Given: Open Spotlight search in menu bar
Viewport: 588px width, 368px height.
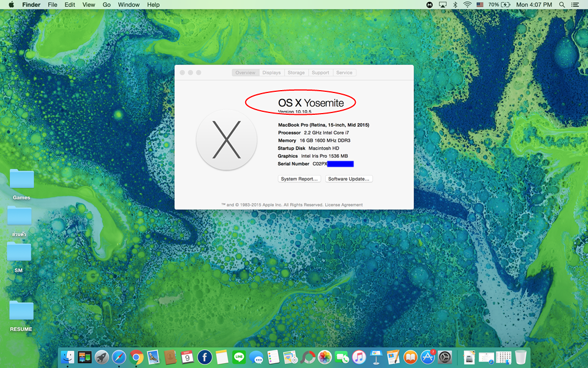Looking at the screenshot, I should pyautogui.click(x=562, y=5).
